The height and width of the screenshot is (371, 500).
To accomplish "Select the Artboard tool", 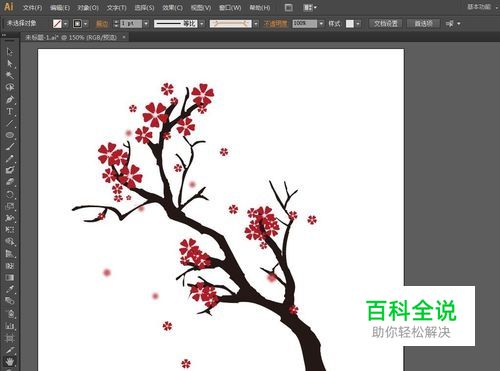I will point(9,338).
